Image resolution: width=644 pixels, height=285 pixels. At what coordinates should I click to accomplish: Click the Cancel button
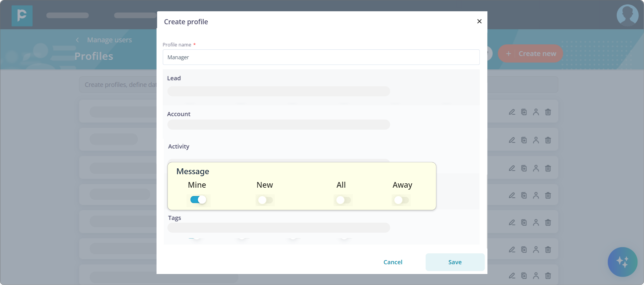point(393,262)
